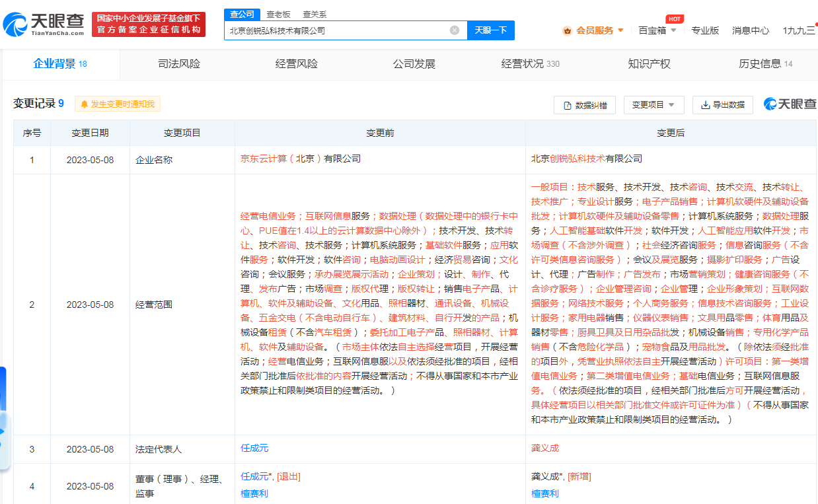
Task: Open the 公司发展 tab
Action: point(414,64)
